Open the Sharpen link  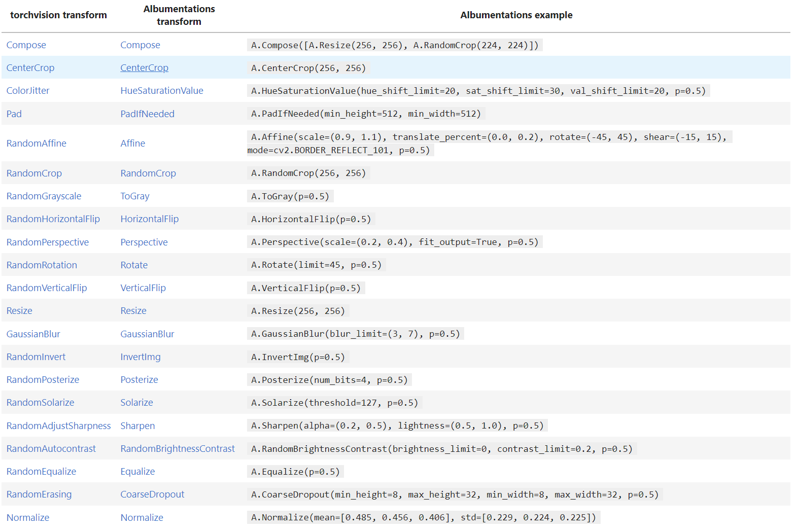(137, 426)
